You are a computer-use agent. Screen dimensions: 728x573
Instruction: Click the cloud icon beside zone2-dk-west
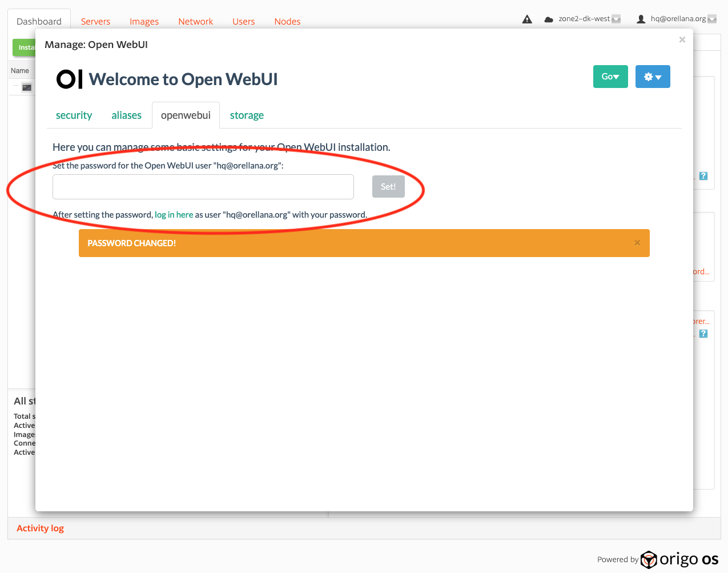[x=549, y=19]
